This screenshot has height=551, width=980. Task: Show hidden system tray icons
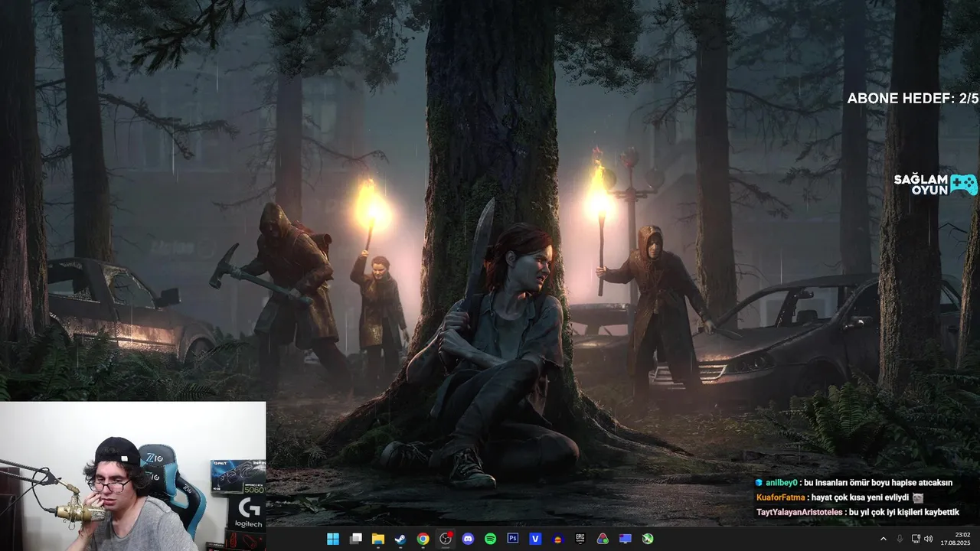point(884,539)
